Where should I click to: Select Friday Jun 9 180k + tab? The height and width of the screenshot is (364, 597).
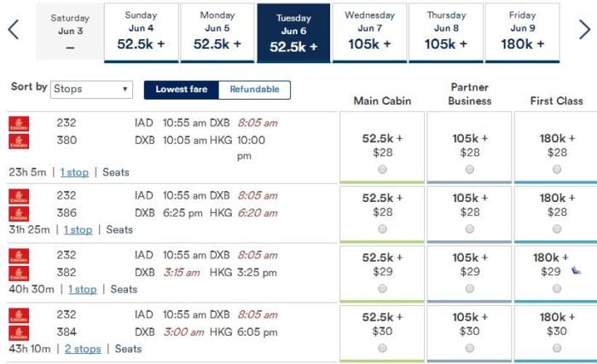[x=522, y=32]
